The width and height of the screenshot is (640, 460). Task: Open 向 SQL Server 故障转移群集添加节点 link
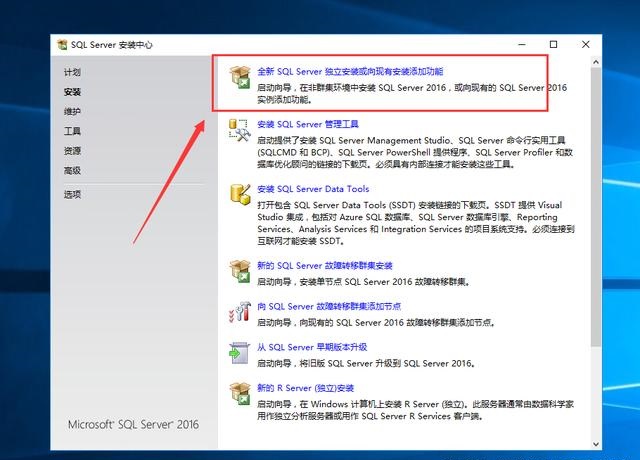click(329, 307)
